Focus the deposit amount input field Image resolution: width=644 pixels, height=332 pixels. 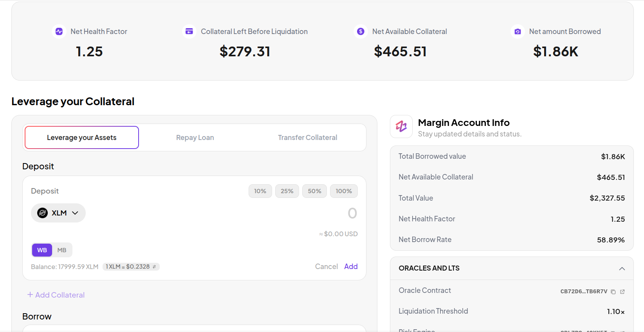tap(352, 213)
